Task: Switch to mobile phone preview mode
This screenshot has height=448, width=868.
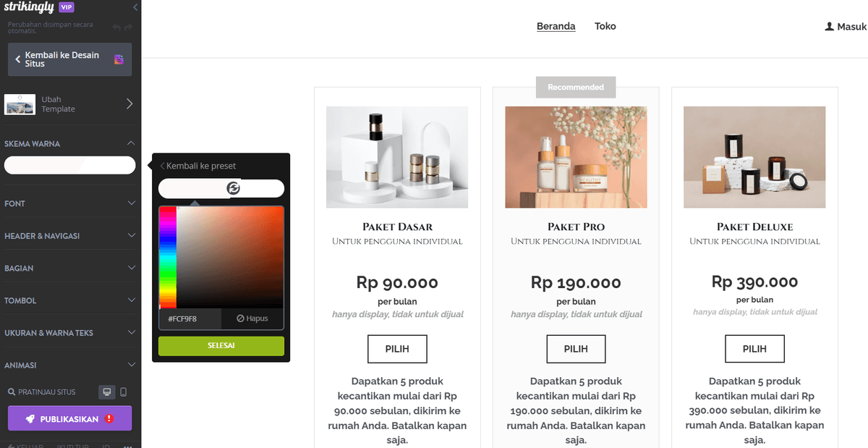Action: pos(123,392)
